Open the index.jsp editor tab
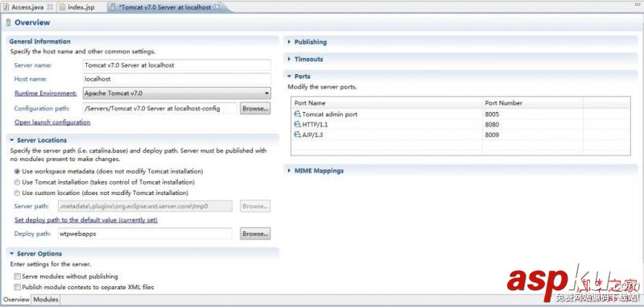Screen dimensions: 644x307 coord(81,7)
